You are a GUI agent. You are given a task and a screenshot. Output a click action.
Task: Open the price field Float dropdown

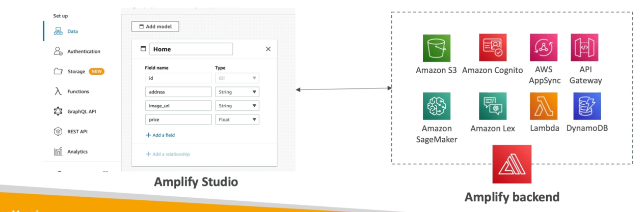[237, 119]
